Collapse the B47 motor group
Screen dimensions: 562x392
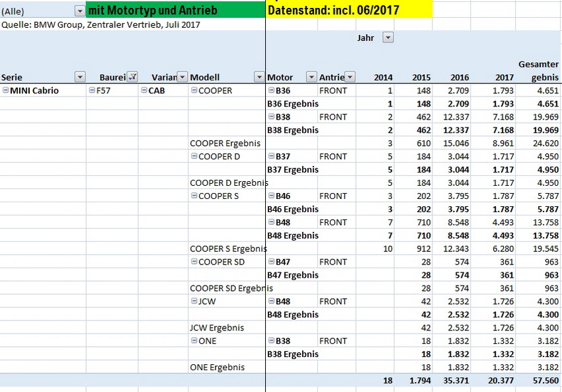click(271, 262)
